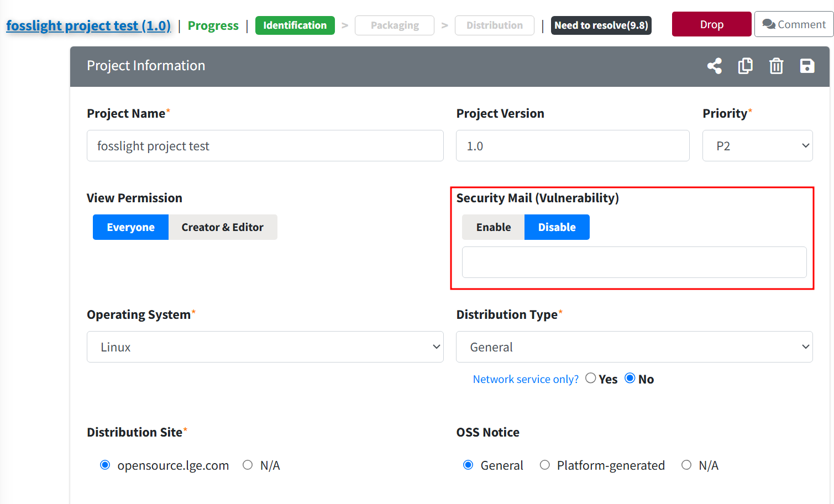Viewport: 834px width, 504px height.
Task: Click the trash delete icon
Action: click(x=776, y=66)
